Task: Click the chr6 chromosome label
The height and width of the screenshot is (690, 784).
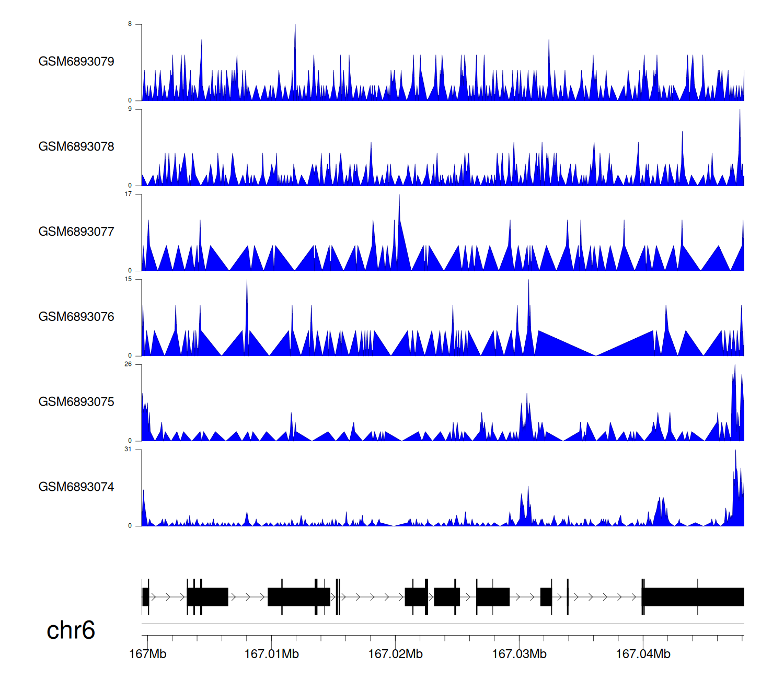Action: coord(71,630)
